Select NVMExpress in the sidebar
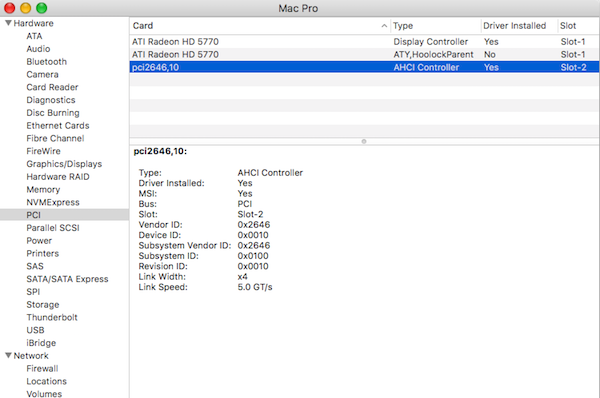Image resolution: width=600 pixels, height=398 pixels. (53, 202)
